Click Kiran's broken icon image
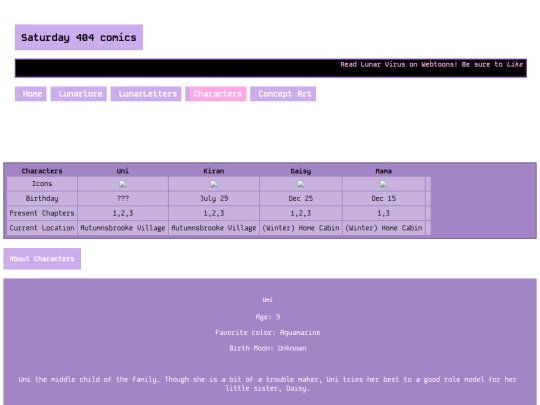This screenshot has width=540, height=405. 214,184
